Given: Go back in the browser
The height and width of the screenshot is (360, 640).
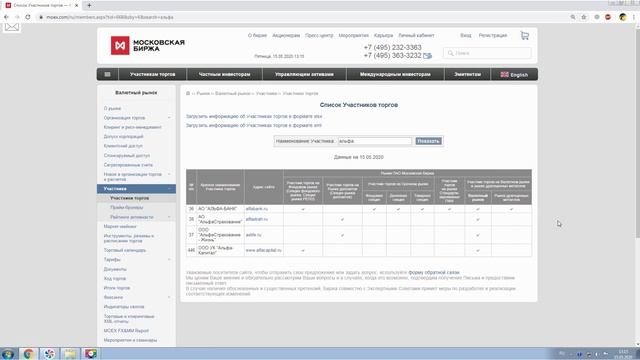Looking at the screenshot, I should (6, 17).
